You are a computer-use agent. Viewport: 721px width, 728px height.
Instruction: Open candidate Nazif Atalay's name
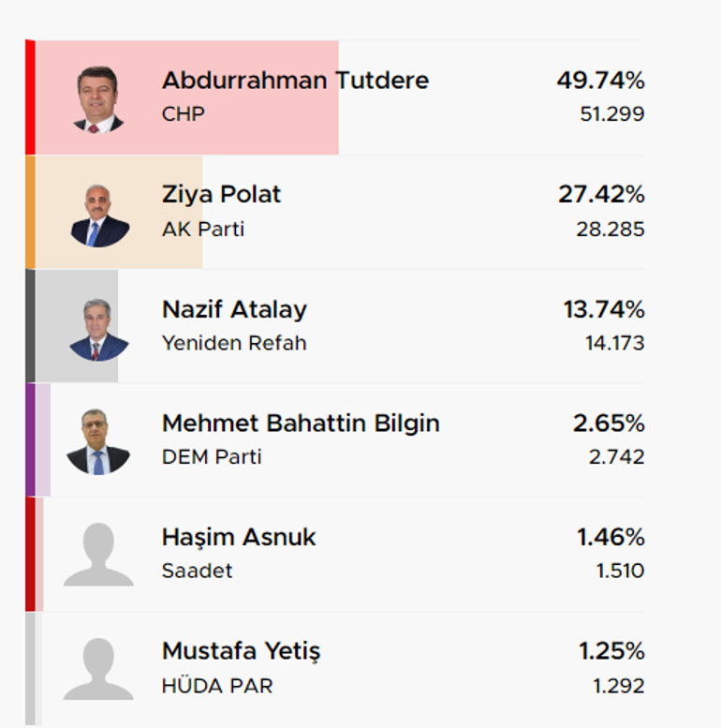tap(234, 309)
